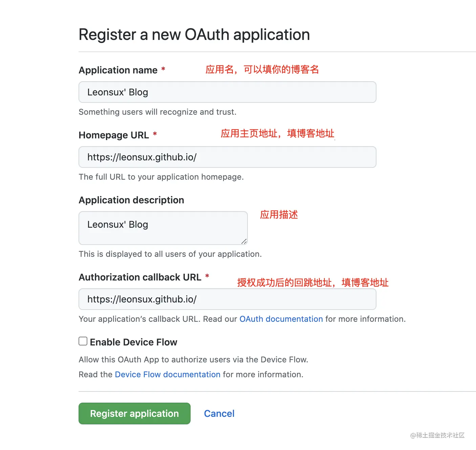
Task: Click the "Something users will recognize" hint text
Action: pos(157,112)
